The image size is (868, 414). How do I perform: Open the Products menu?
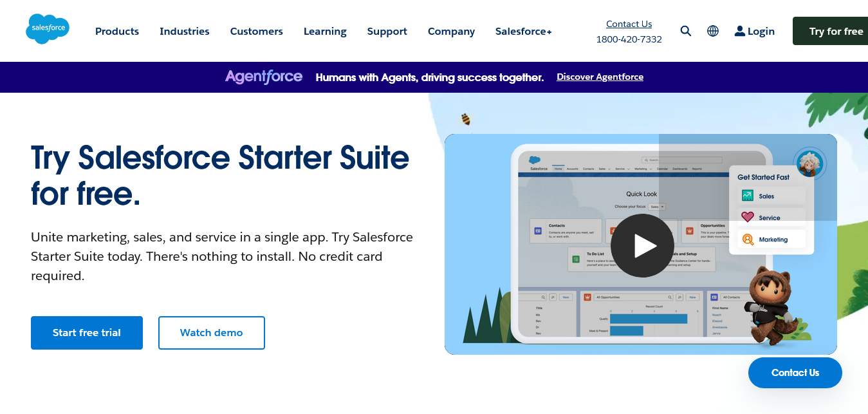117,31
